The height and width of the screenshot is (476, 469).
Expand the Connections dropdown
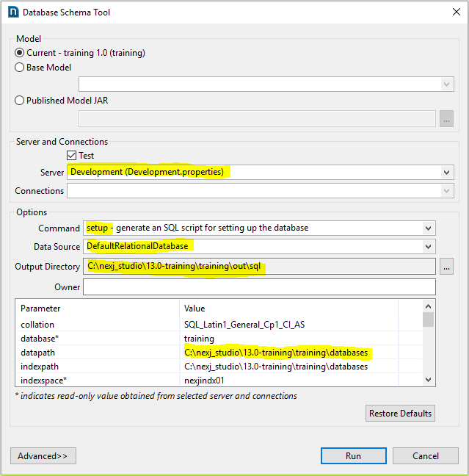[447, 191]
